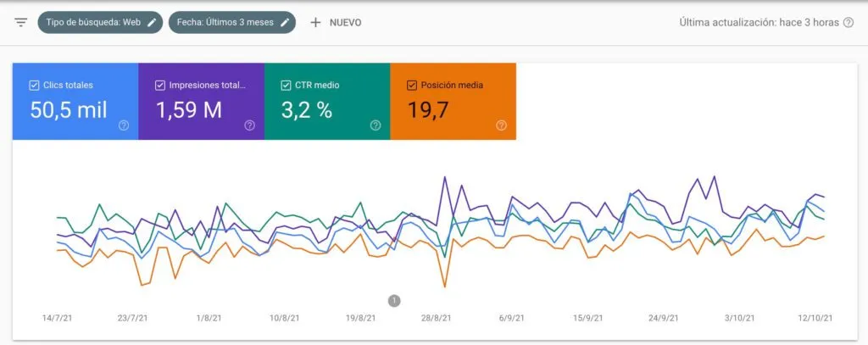Uncheck the Clics totales checkbox

click(x=34, y=86)
